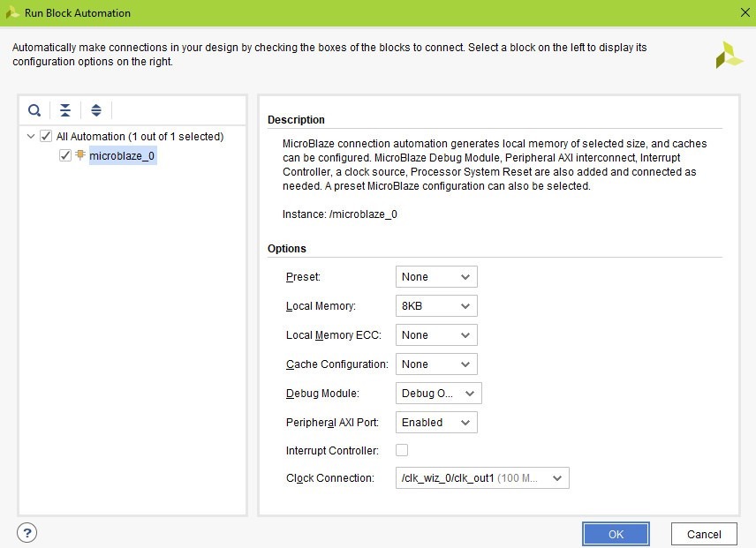
Task: Open the Clock Connection dropdown
Action: pyautogui.click(x=482, y=477)
